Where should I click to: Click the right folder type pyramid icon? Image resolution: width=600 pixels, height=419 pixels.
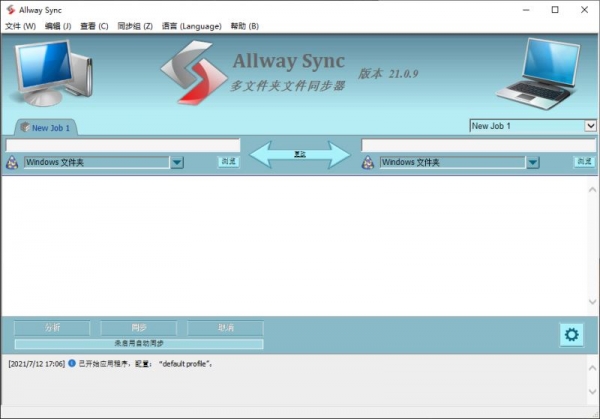tap(368, 163)
